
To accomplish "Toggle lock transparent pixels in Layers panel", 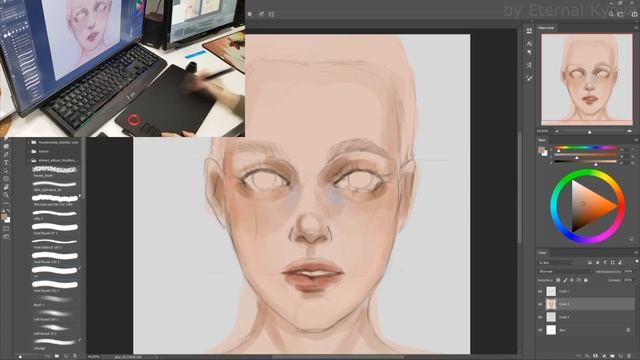I will tap(558, 280).
